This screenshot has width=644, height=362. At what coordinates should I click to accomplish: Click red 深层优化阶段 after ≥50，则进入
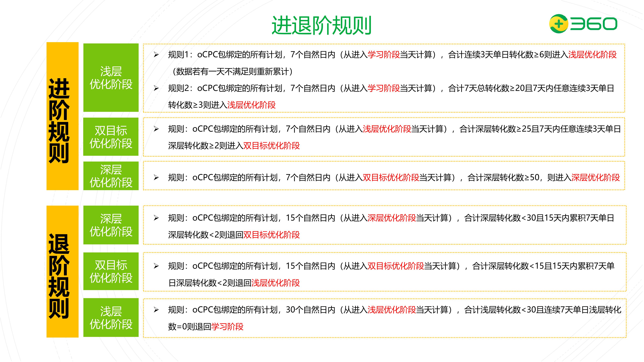[596, 178]
